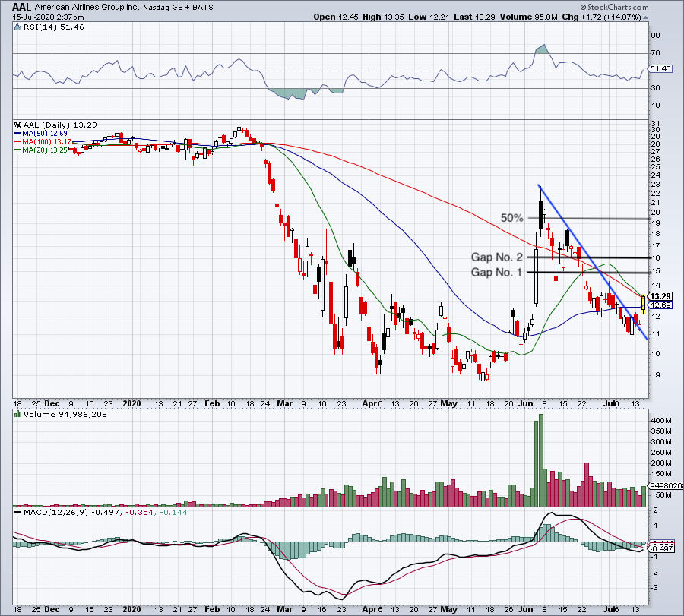This screenshot has height=616, width=684.
Task: Click the 13.29 price axis tag
Action: 661,296
